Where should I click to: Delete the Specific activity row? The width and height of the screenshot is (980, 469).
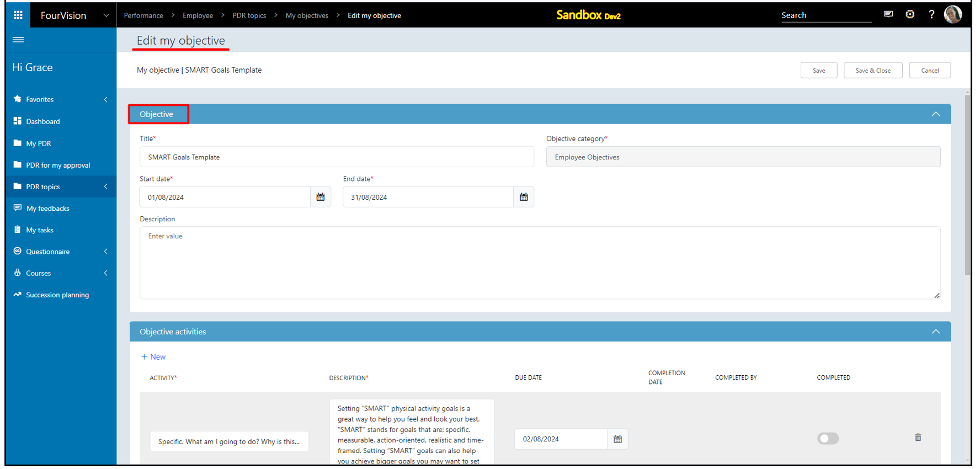918,438
